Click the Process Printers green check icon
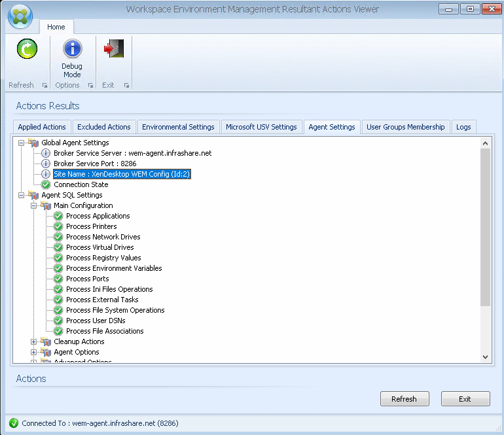504x435 pixels. tap(58, 226)
